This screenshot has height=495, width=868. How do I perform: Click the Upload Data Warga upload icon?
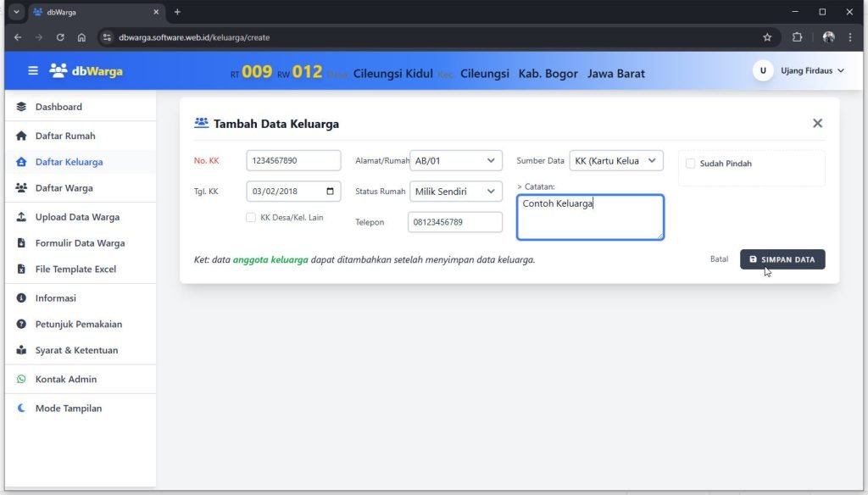22,217
